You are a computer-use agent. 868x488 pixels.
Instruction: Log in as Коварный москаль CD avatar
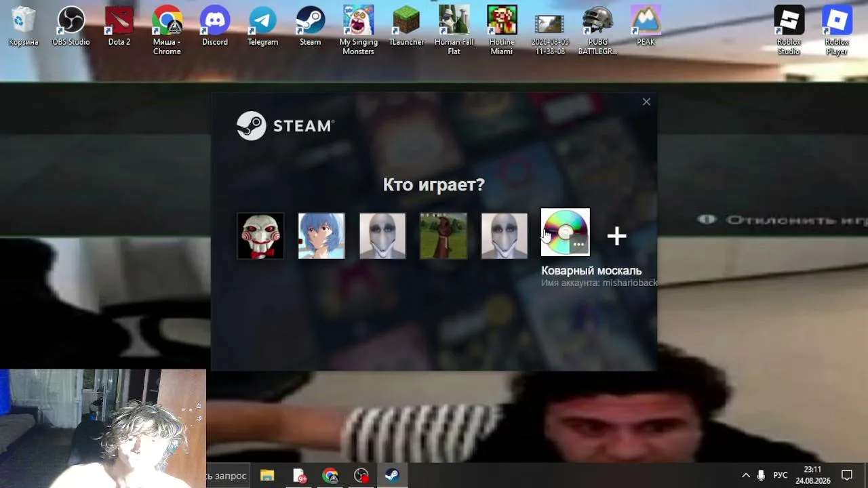pos(566,232)
